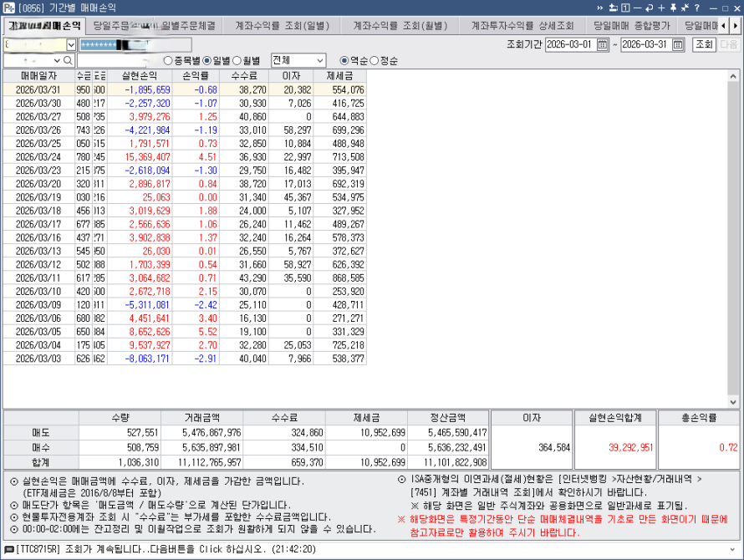The image size is (744, 560).
Task: Click the refresh arrow icon in the title bar
Action: 650,8
